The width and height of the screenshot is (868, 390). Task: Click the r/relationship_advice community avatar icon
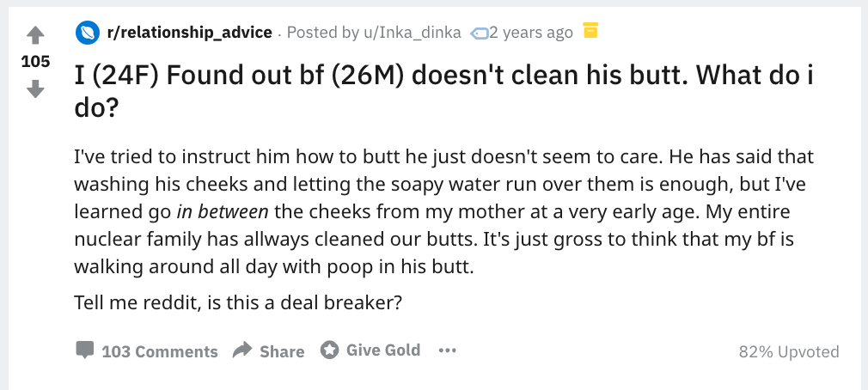88,33
